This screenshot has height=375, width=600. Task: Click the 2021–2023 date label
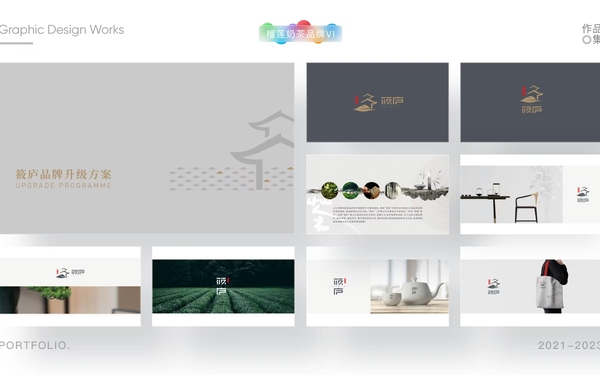(569, 345)
